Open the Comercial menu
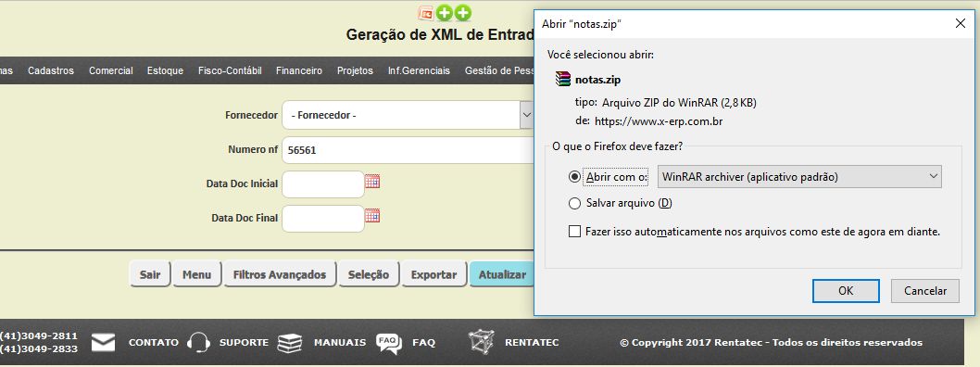 click(110, 70)
